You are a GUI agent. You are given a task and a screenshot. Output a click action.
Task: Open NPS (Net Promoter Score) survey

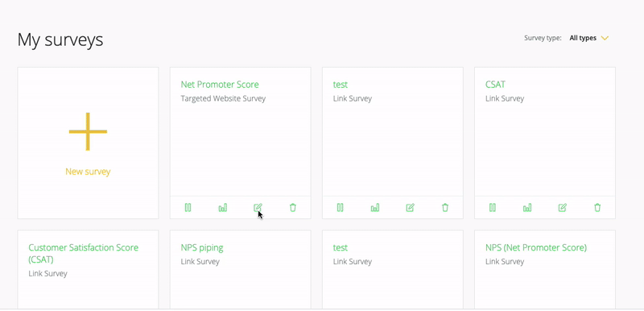536,247
